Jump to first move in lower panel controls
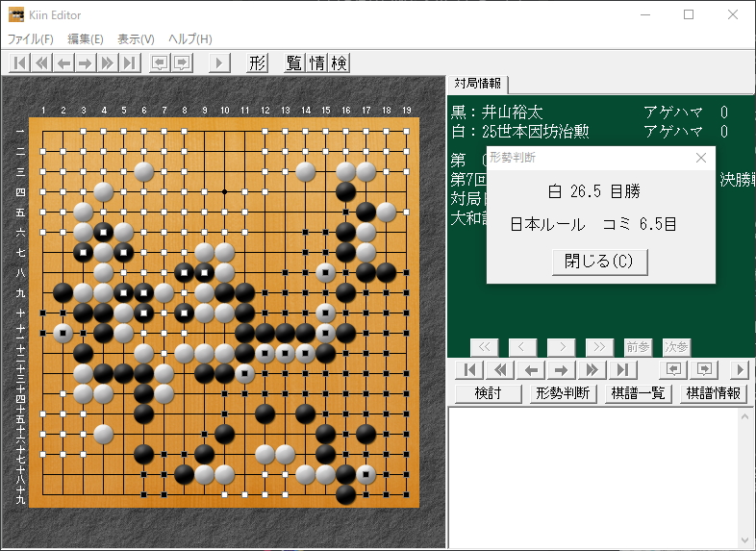Image resolution: width=756 pixels, height=551 pixels. [469, 370]
